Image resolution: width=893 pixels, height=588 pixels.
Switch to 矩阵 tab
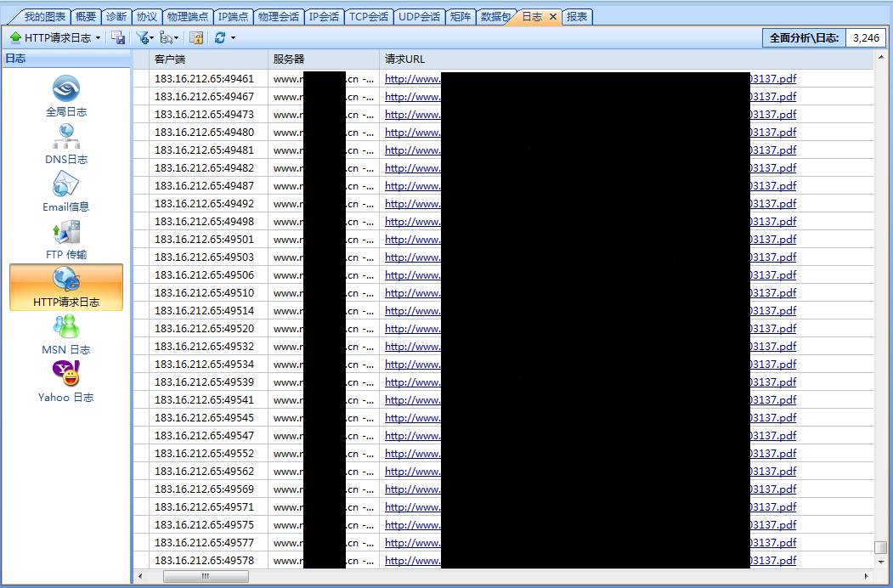point(461,17)
